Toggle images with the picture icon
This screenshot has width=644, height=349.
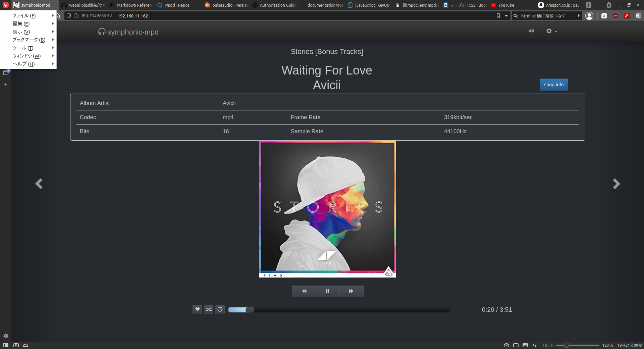[x=525, y=345]
